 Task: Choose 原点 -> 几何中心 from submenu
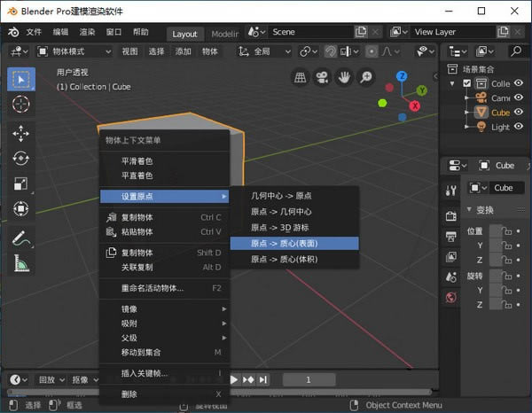click(281, 212)
